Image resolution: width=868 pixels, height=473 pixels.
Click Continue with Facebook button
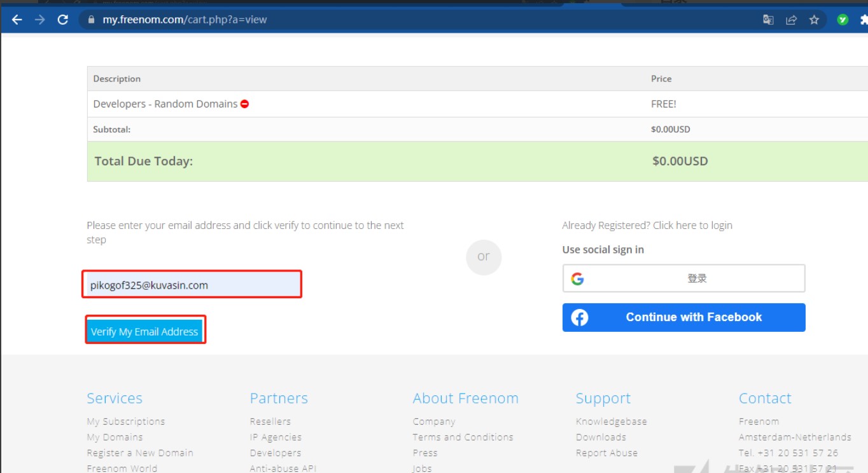[683, 317]
